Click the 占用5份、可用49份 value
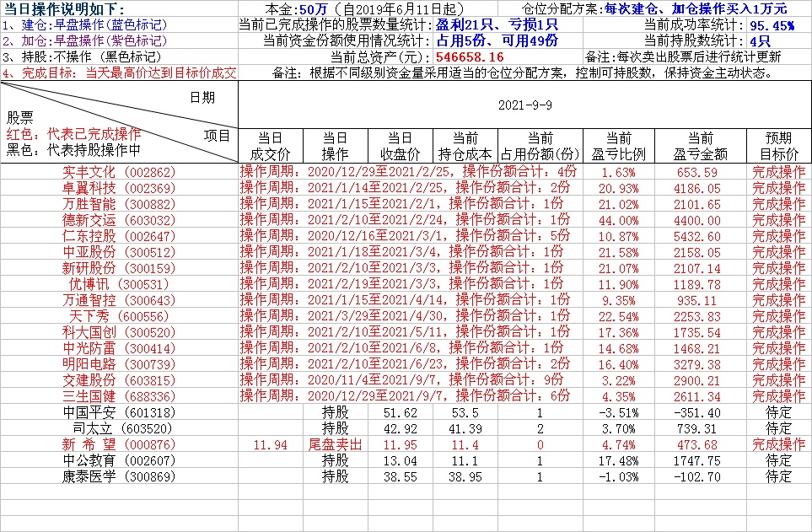812x532 pixels. click(497, 41)
